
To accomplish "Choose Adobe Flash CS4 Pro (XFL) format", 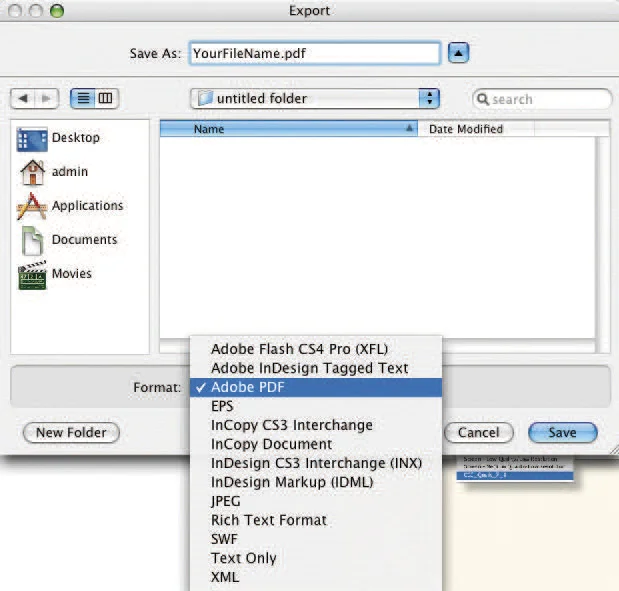I will (x=316, y=349).
